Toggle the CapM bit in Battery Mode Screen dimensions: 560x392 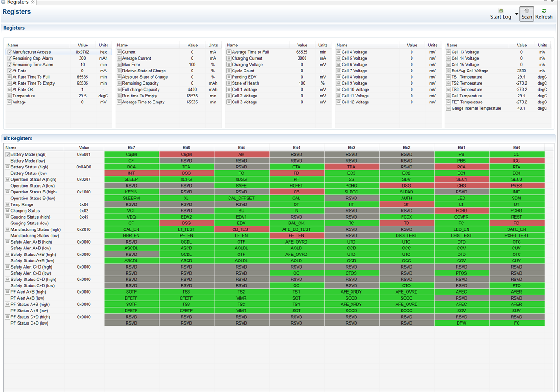click(x=132, y=155)
